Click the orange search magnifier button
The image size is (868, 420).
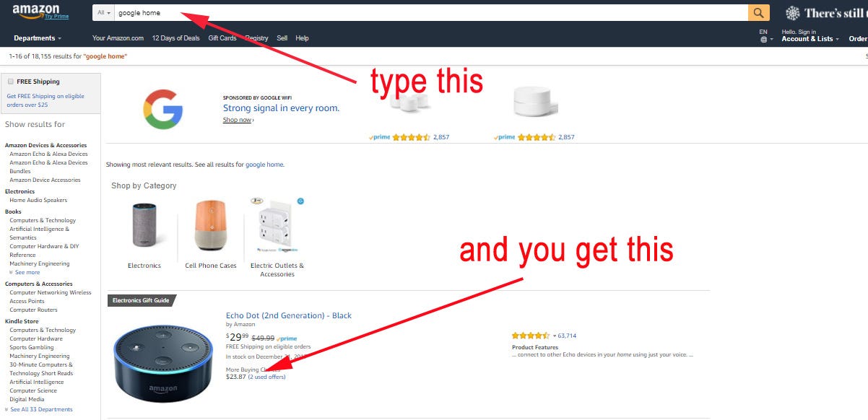click(x=758, y=13)
